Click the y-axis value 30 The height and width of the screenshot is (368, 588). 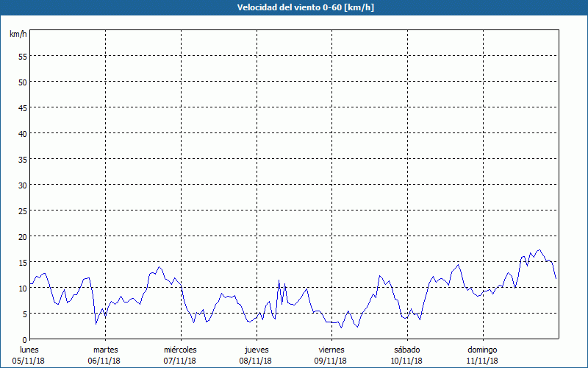[x=23, y=185]
